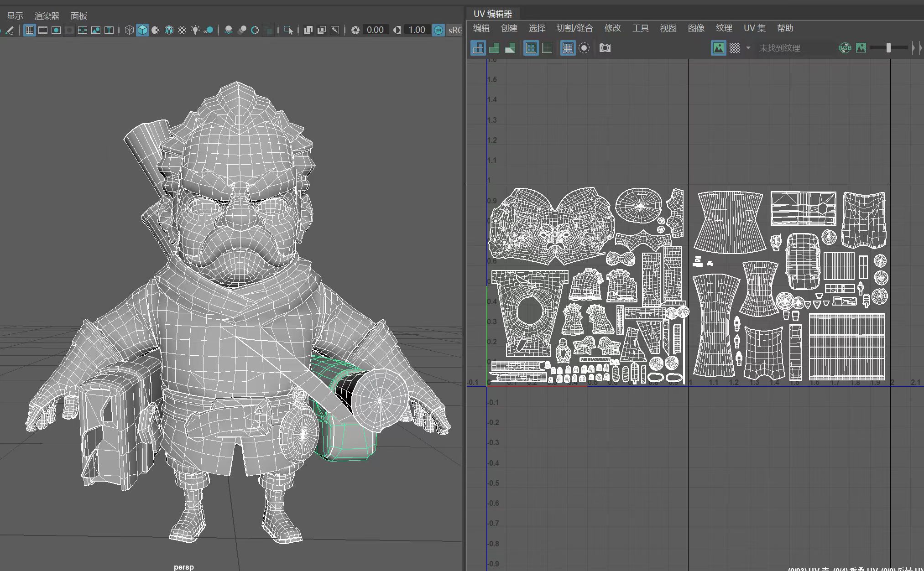
Task: Open the 编辑 menu in UV editor
Action: [481, 28]
